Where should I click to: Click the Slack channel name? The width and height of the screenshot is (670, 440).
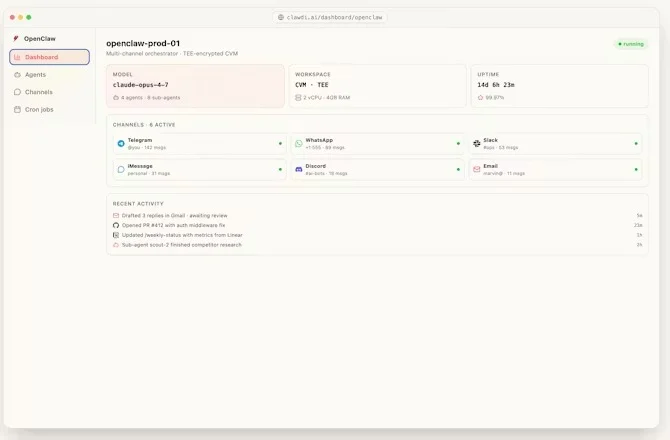(x=491, y=140)
